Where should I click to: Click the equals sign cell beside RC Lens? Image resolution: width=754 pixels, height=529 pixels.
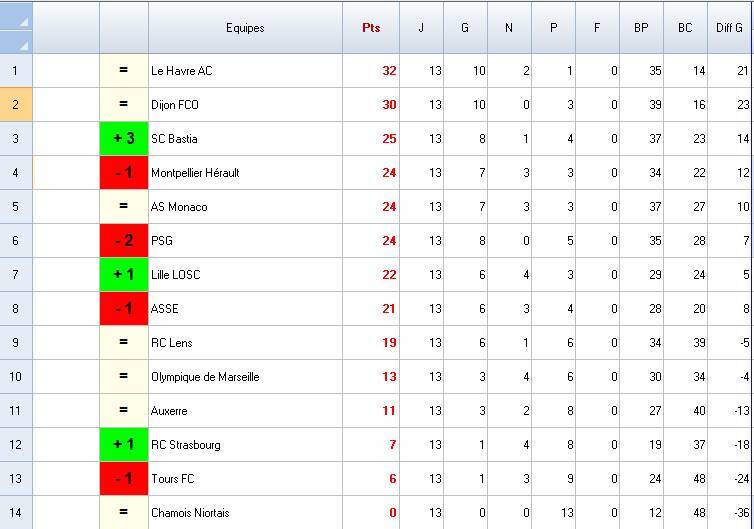tap(124, 343)
